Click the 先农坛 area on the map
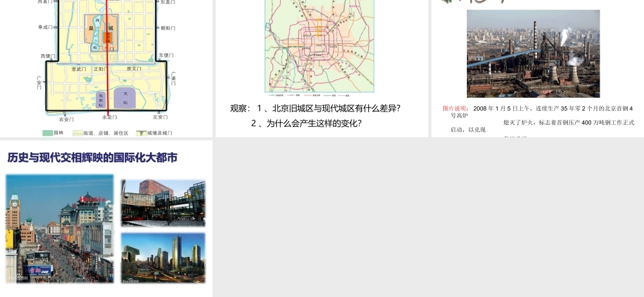The height and width of the screenshot is (297, 644). (101, 100)
